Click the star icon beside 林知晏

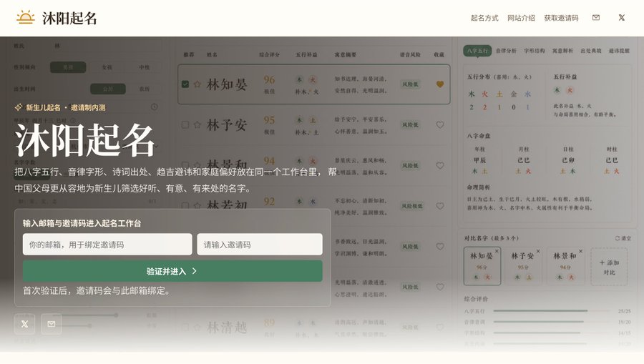click(197, 84)
